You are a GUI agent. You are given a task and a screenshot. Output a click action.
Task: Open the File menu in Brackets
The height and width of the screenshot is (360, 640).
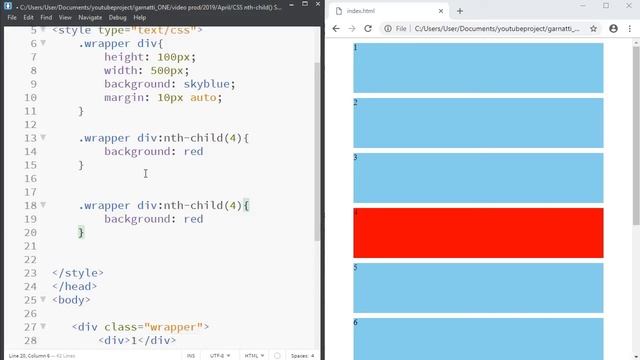[12, 18]
